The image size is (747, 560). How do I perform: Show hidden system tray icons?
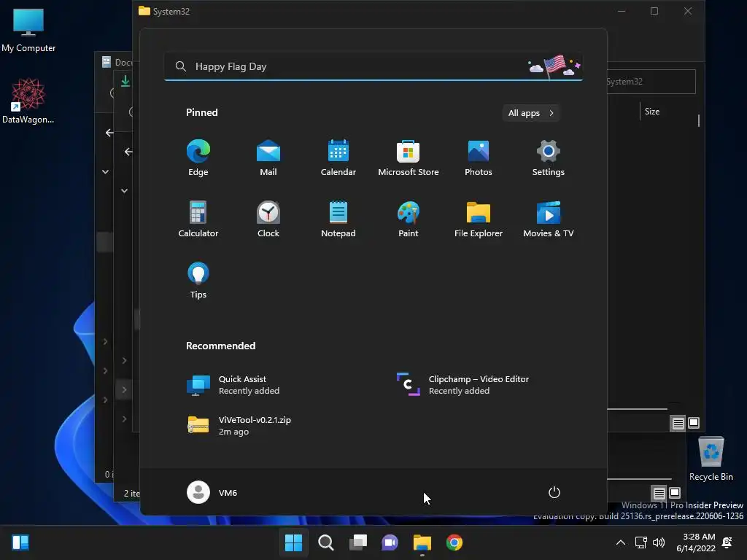(621, 542)
